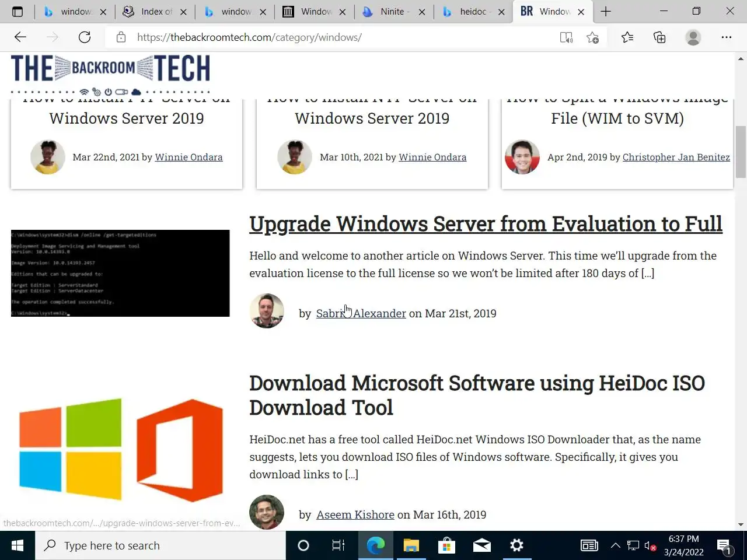
Task: Open File Explorer from the taskbar
Action: pos(411,545)
